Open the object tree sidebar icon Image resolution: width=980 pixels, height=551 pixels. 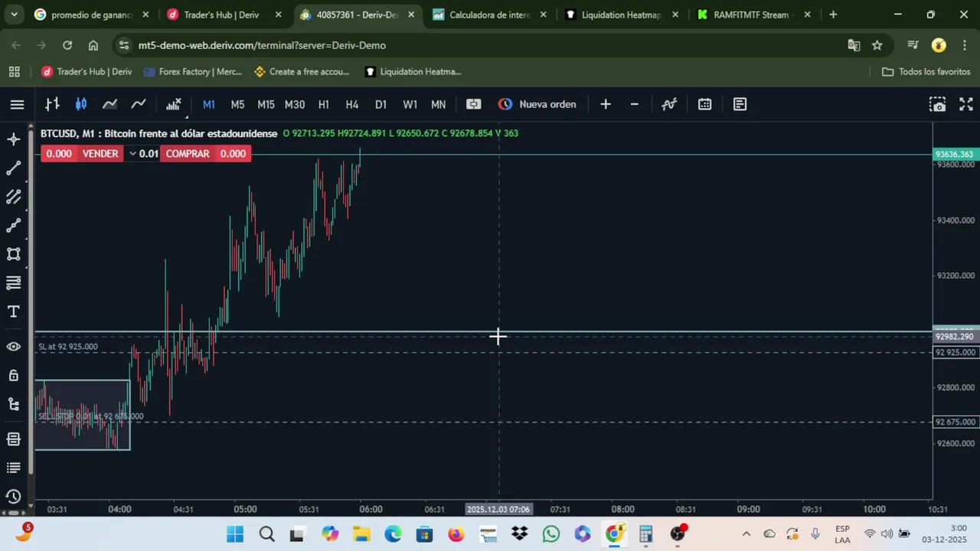14,404
